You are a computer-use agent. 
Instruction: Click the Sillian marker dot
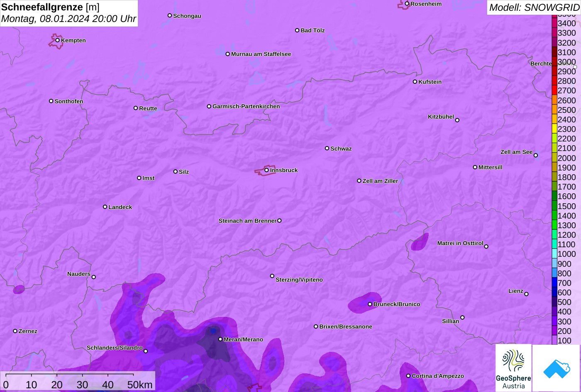point(462,318)
